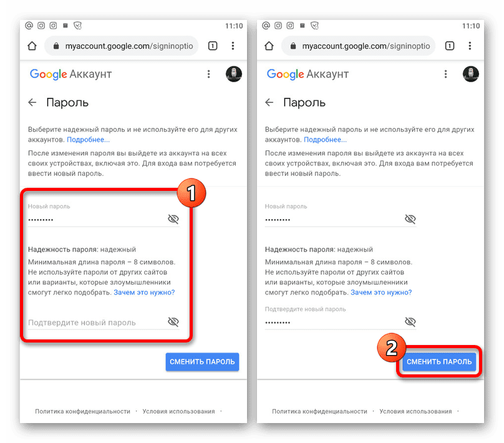Open tab switcher in right browser
The image size is (504, 443).
pos(449,46)
